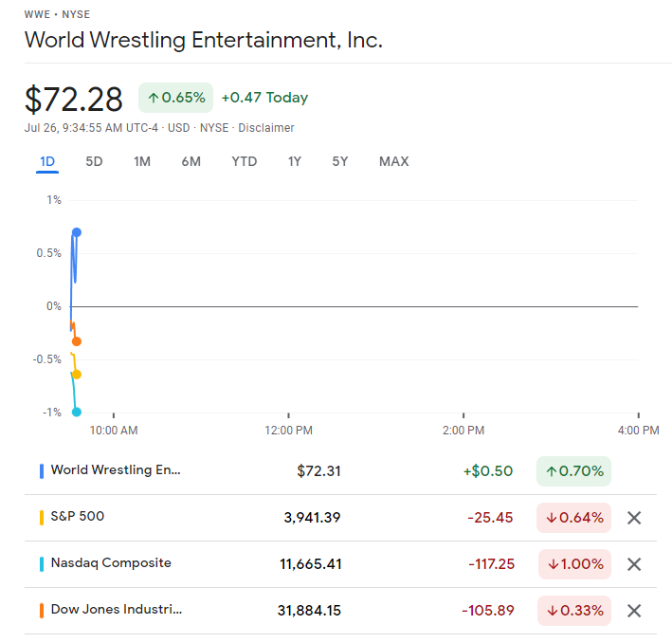Click the -117.25 Nasdaq change
The image size is (672, 643).
point(492,564)
